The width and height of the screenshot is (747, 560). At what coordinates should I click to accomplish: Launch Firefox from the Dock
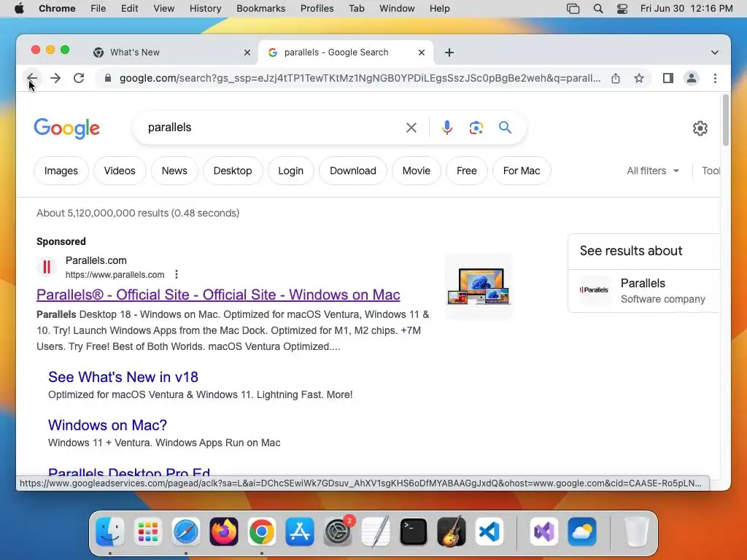click(223, 532)
